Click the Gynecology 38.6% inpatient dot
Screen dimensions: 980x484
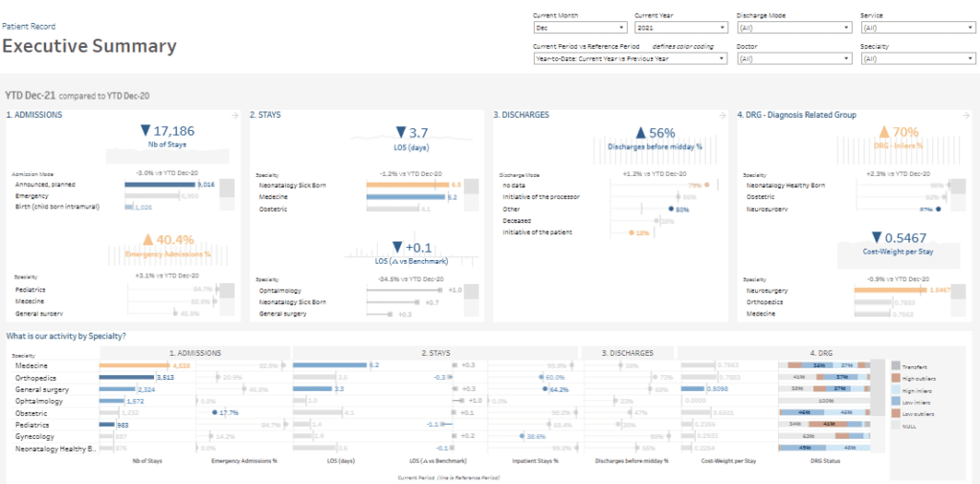point(521,436)
